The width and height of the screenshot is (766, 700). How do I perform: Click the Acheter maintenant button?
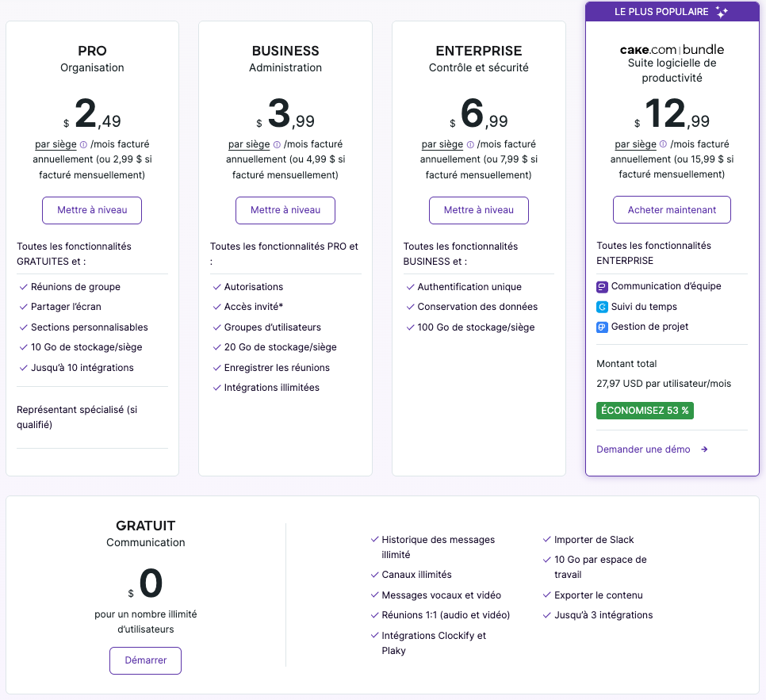pos(672,210)
